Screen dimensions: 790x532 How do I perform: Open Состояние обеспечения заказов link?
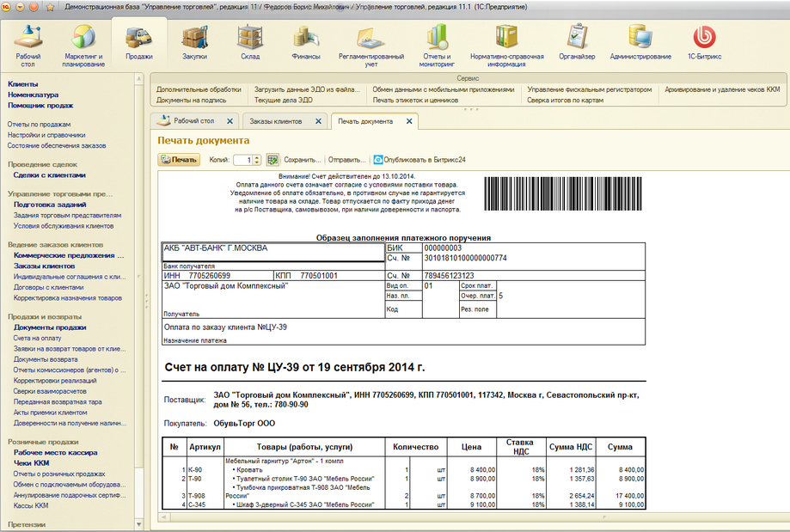[57, 145]
